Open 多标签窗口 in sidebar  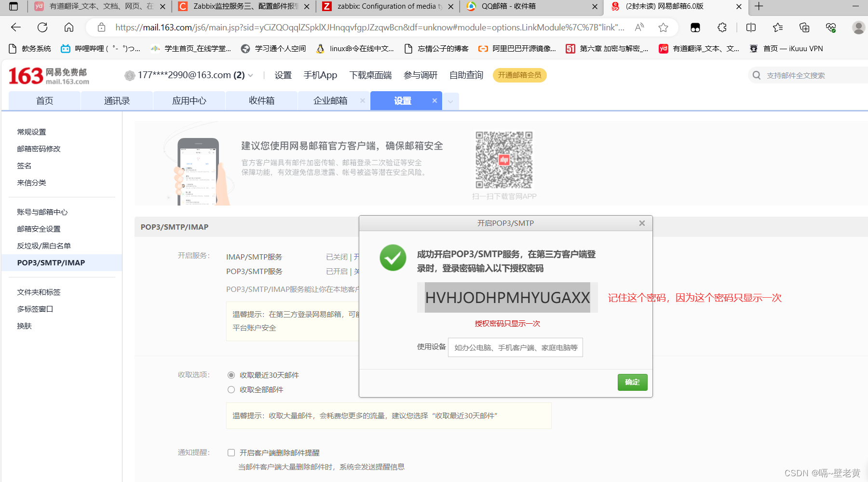tap(35, 309)
